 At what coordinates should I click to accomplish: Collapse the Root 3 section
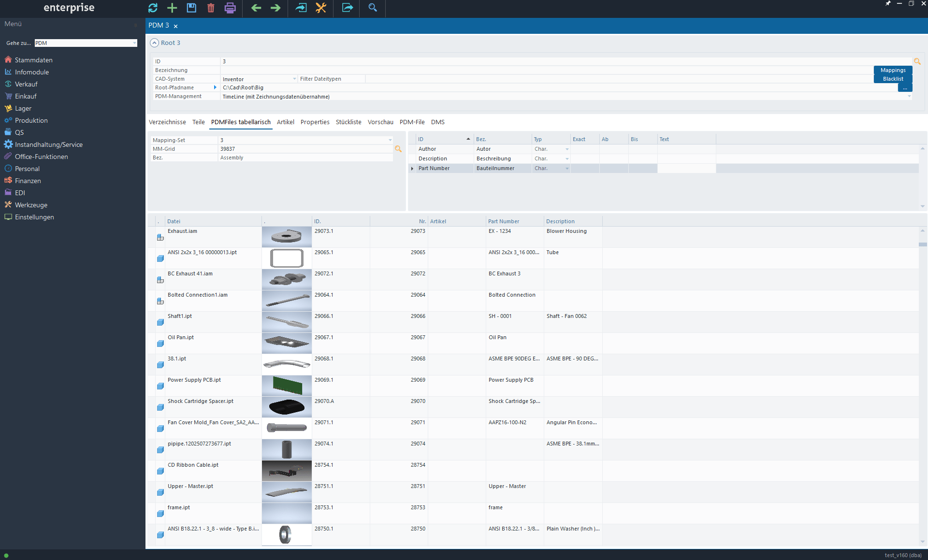pyautogui.click(x=154, y=43)
